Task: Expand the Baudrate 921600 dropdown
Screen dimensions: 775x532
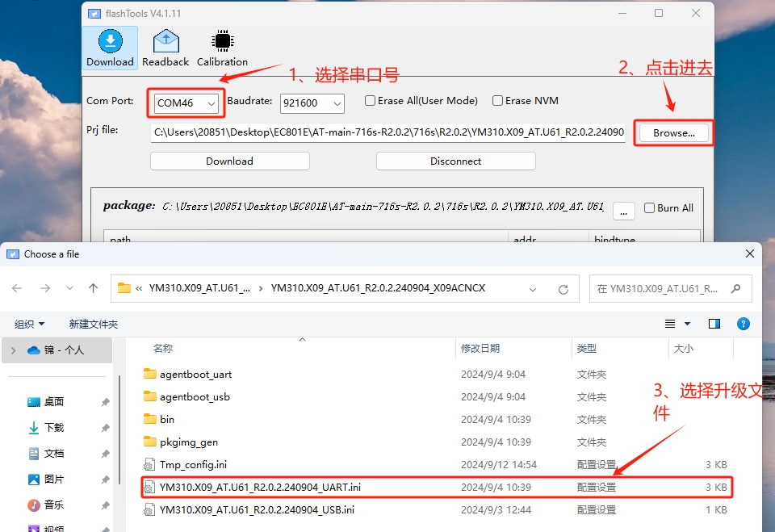Action: (312, 103)
